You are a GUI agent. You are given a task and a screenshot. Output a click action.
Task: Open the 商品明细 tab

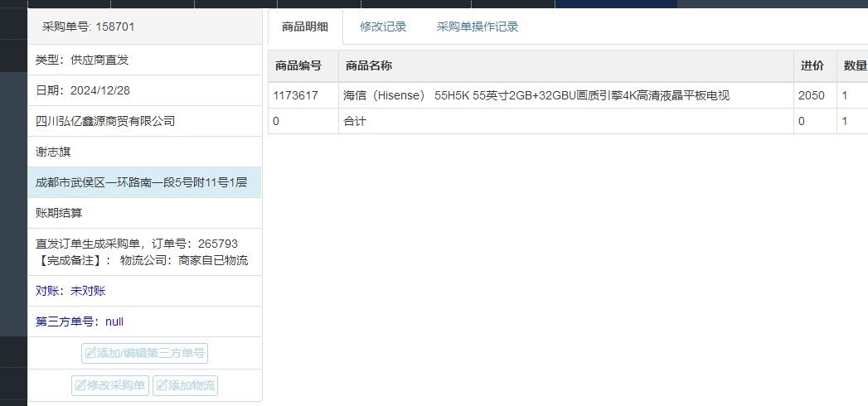pos(305,27)
